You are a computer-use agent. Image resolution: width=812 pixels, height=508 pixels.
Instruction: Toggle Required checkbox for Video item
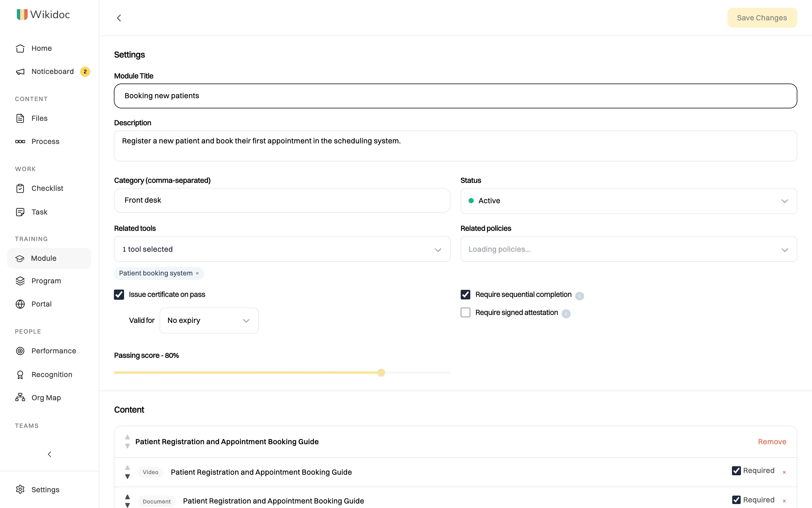736,471
